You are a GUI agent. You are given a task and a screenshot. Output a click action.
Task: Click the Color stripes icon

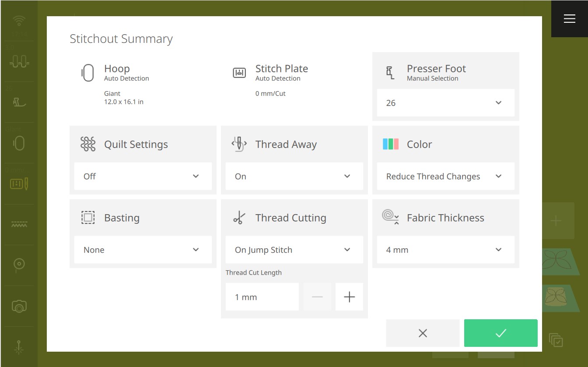[x=390, y=144]
